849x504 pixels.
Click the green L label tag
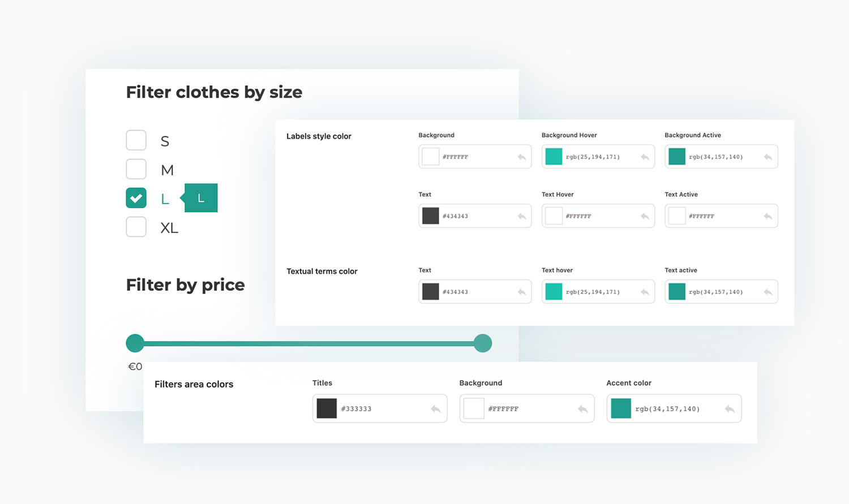pyautogui.click(x=201, y=198)
